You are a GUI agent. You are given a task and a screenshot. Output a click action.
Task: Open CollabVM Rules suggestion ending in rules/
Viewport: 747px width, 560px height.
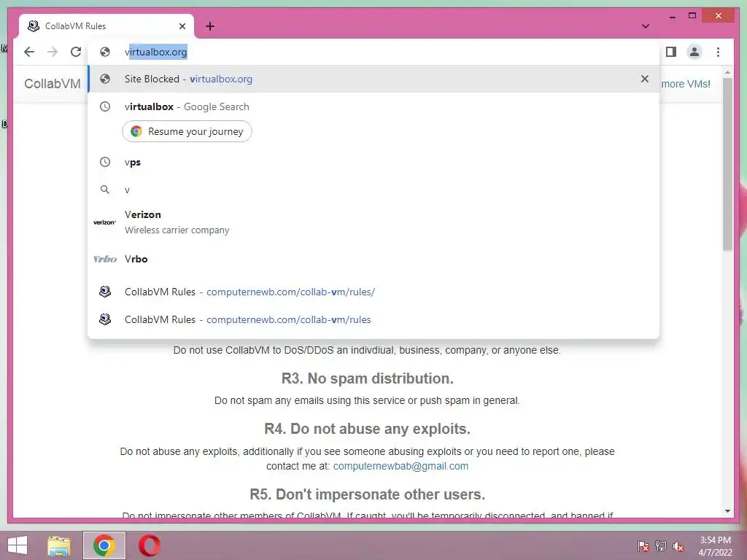coord(374,292)
